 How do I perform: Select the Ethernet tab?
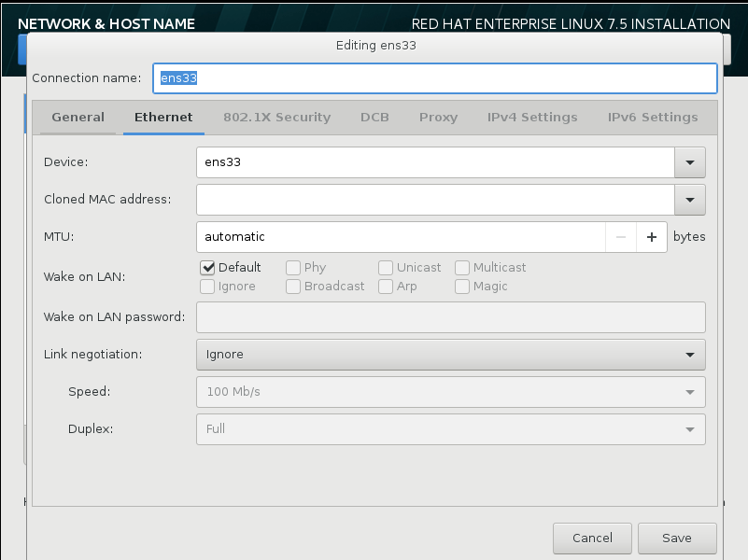point(163,118)
